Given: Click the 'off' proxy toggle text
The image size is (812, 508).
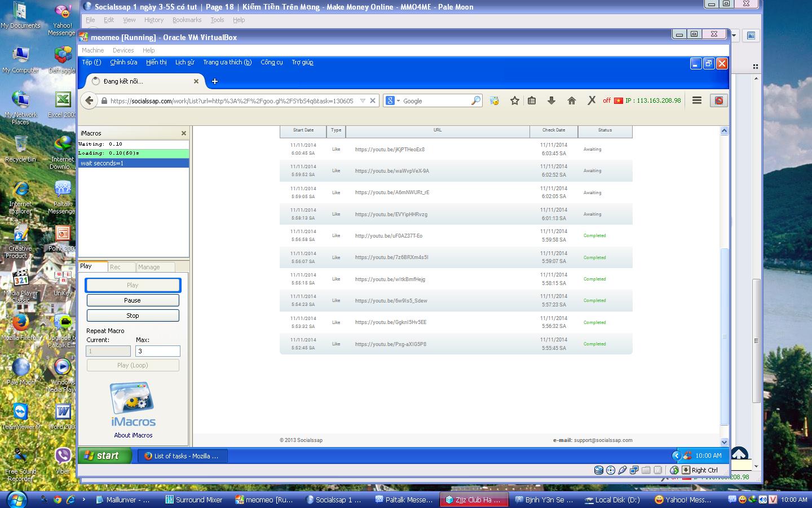Looking at the screenshot, I should tap(607, 100).
